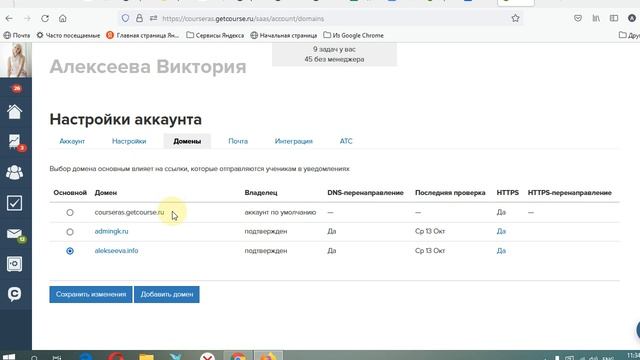Click the Последняя проверка column header
The height and width of the screenshot is (360, 640).
click(x=450, y=193)
